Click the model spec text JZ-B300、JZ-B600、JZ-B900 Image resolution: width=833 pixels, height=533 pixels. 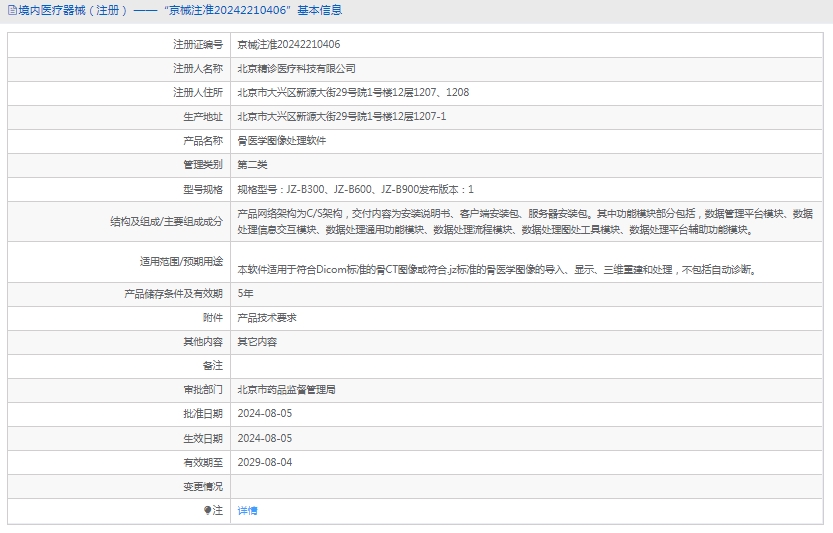click(x=355, y=189)
